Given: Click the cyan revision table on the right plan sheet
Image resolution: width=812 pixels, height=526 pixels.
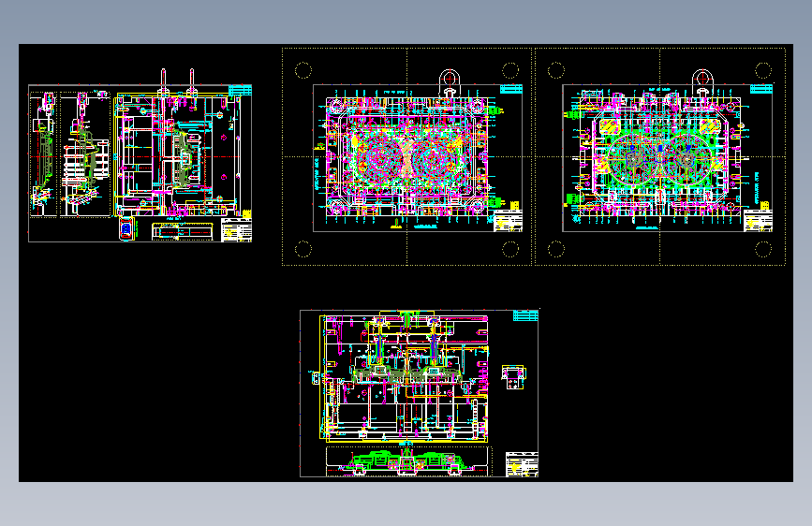Looking at the screenshot, I should [x=761, y=89].
